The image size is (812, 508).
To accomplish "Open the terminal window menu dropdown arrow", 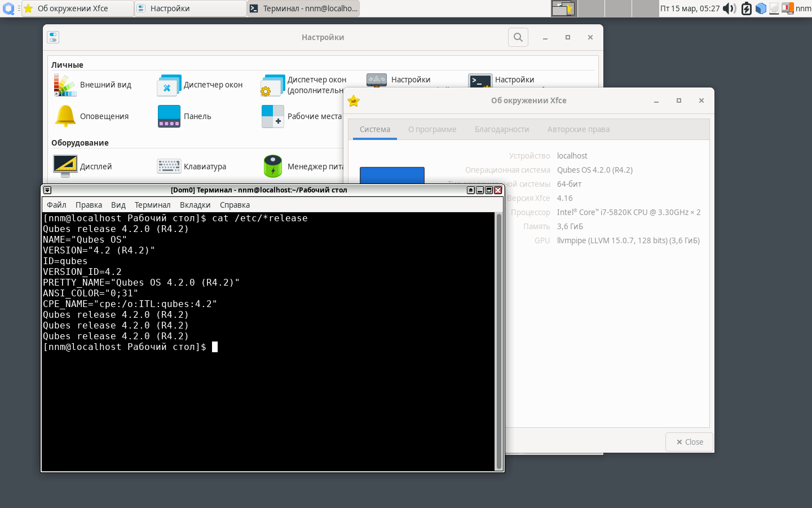I will point(47,190).
